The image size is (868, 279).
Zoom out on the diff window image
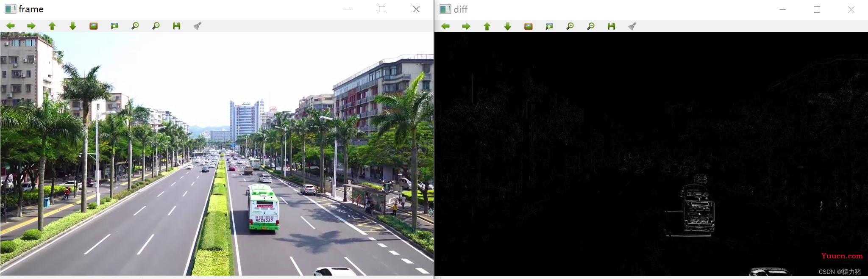591,26
